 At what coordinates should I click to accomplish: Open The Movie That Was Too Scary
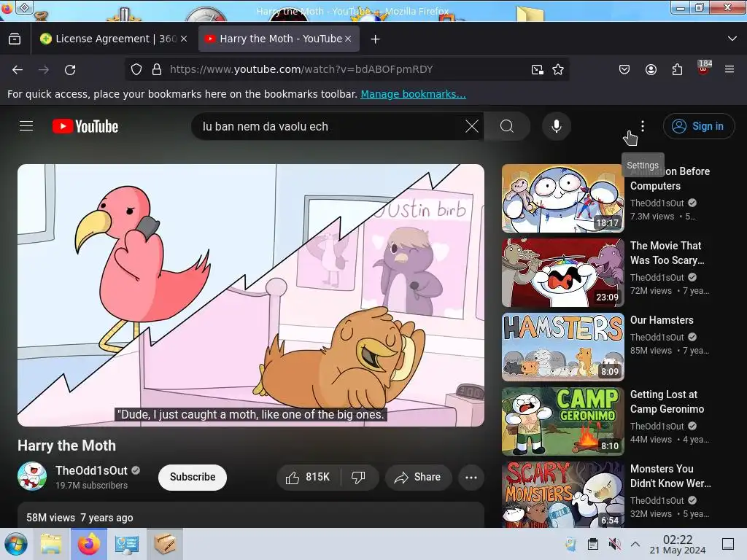coord(667,253)
